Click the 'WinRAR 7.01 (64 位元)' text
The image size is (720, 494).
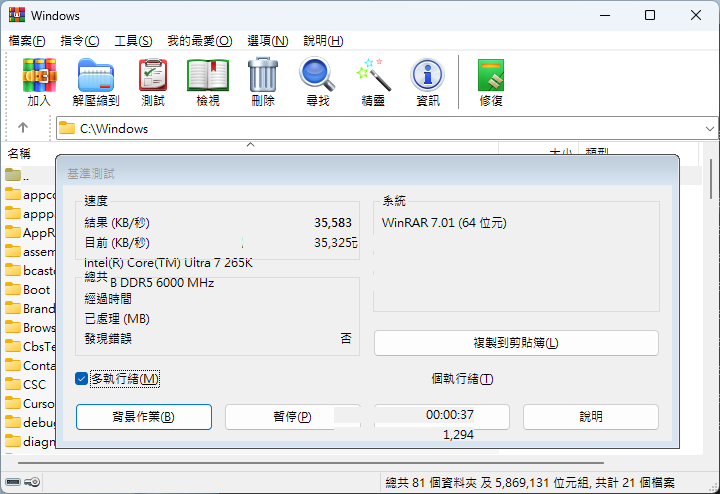pyautogui.click(x=444, y=223)
